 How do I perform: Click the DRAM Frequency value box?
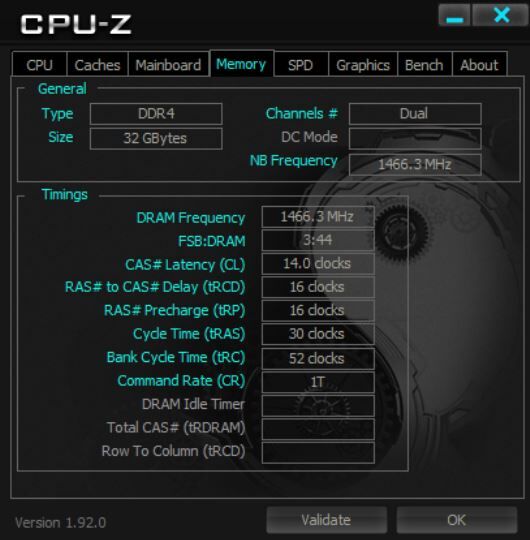(x=318, y=217)
